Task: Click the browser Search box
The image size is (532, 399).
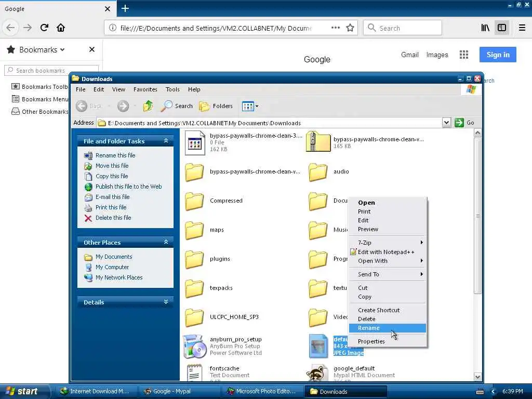Action: [x=403, y=28]
